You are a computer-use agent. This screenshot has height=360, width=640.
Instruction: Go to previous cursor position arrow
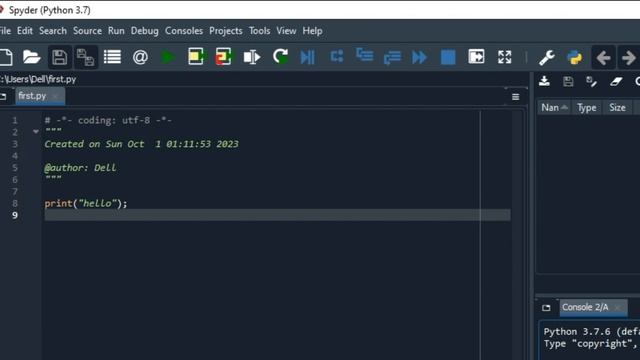coord(603,58)
